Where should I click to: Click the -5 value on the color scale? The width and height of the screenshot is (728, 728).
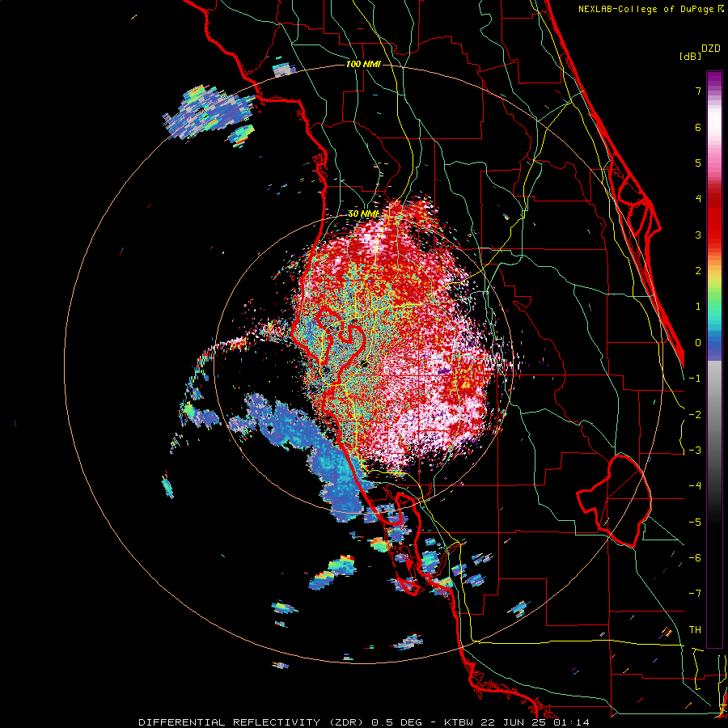[x=695, y=522]
